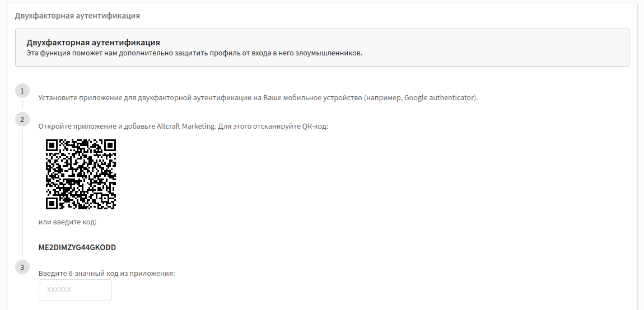Screen dimensions: 644x310
Task: Click the words Altcraft Marketing in step two
Action: pos(186,126)
